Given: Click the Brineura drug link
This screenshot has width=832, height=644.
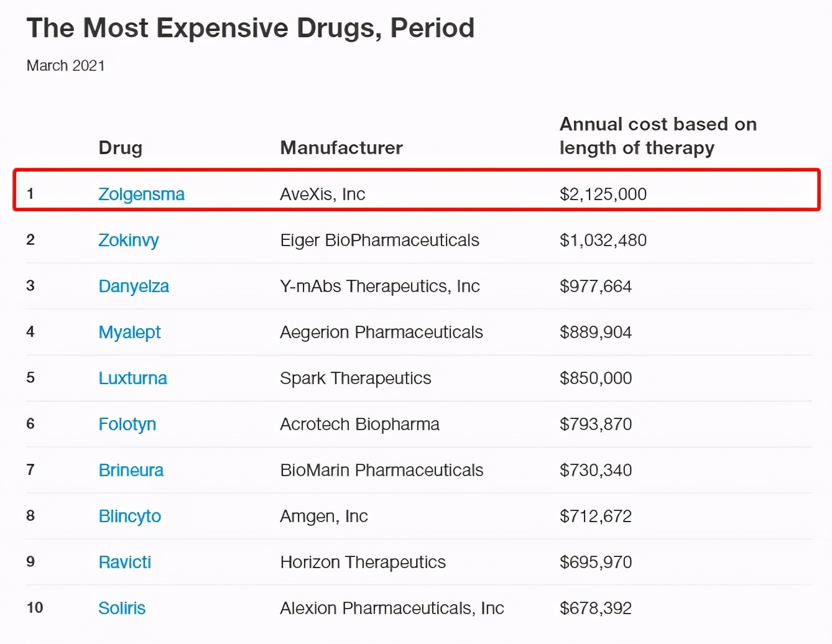Looking at the screenshot, I should 131,471.
